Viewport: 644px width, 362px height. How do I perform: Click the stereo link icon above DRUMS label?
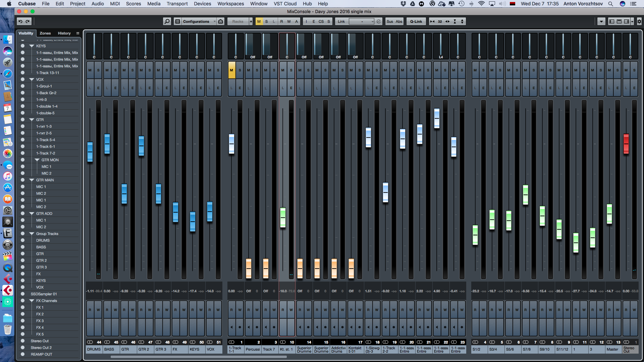click(90, 342)
